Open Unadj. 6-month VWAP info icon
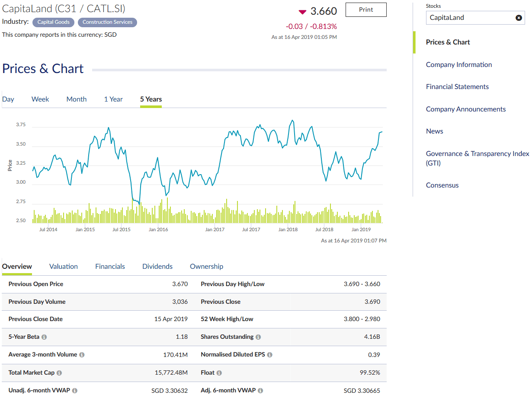The image size is (532, 398). click(74, 390)
